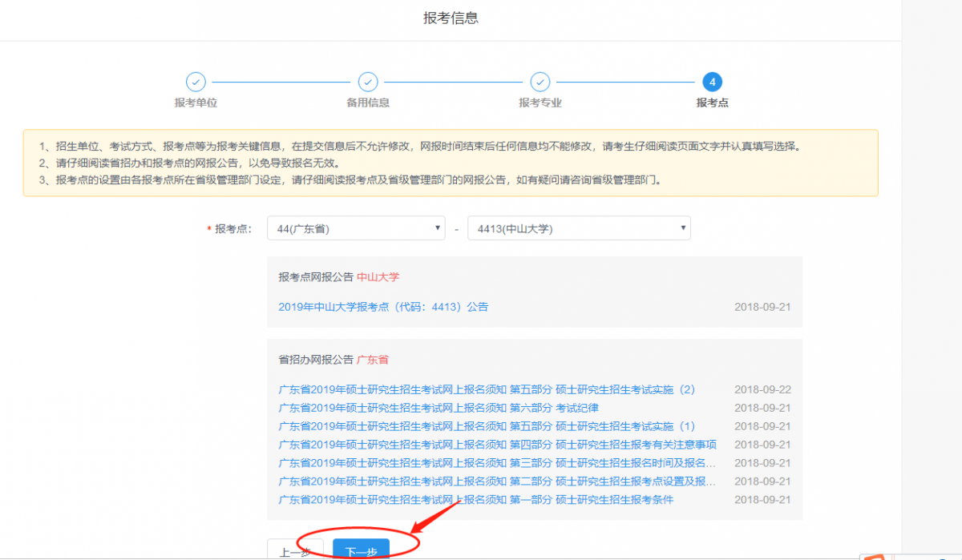Click the 报考单位 step checkmark icon
The width and height of the screenshot is (962, 560).
click(196, 82)
